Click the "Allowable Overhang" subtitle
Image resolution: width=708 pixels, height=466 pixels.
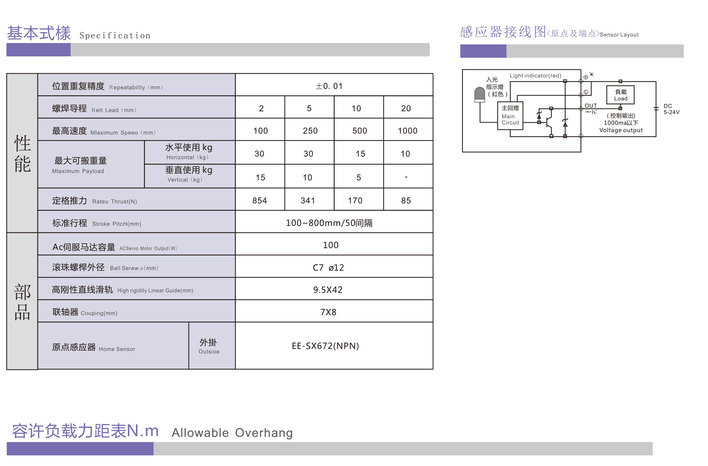click(x=232, y=433)
